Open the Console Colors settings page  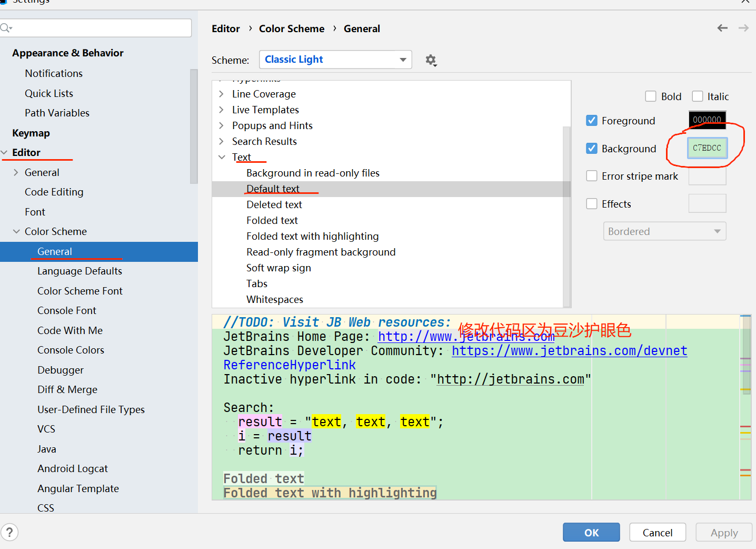pyautogui.click(x=71, y=350)
